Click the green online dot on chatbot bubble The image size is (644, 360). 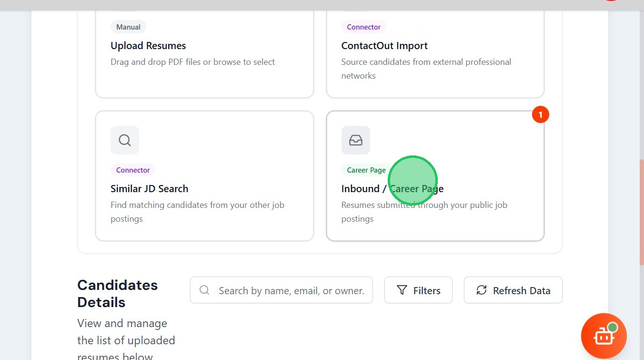(613, 328)
